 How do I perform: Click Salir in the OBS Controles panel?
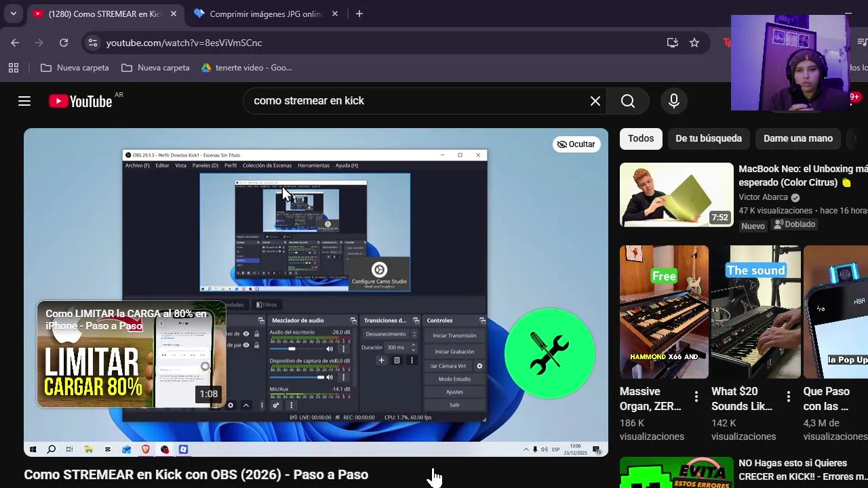454,405
